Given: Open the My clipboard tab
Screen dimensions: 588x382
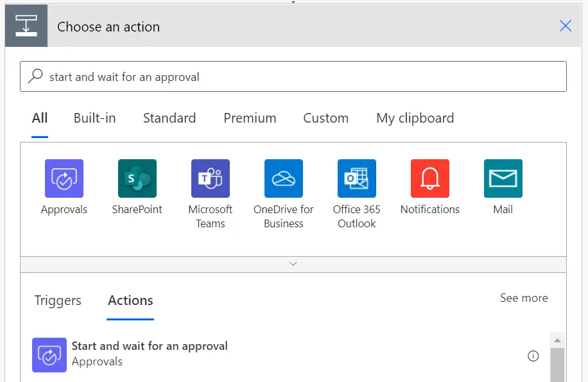Looking at the screenshot, I should point(414,118).
